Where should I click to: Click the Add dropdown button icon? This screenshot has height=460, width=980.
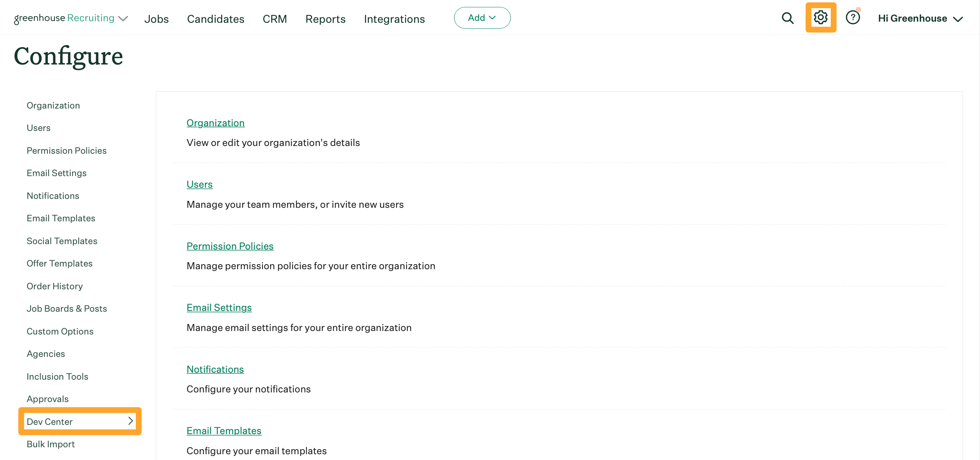pos(493,17)
